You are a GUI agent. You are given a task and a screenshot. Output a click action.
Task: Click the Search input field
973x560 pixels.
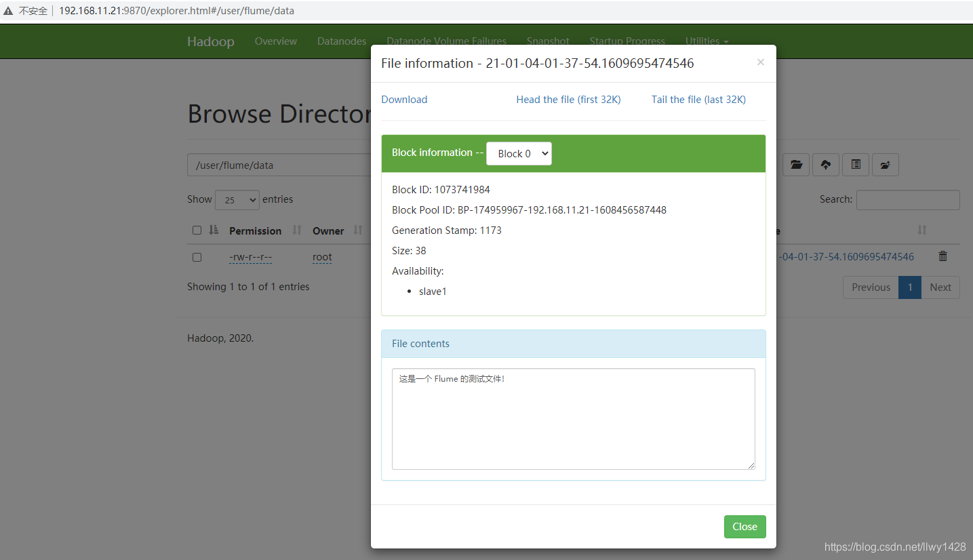pyautogui.click(x=908, y=200)
